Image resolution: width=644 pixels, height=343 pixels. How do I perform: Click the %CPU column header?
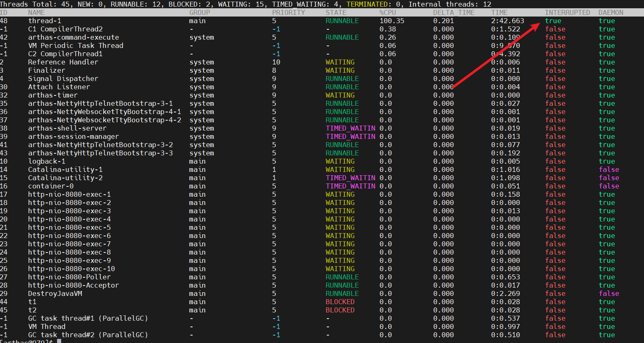pyautogui.click(x=387, y=12)
